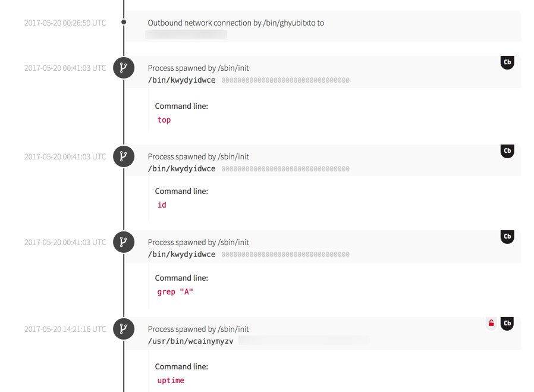Open the outbound network connection event text
The width and height of the screenshot is (534, 392).
coord(235,23)
